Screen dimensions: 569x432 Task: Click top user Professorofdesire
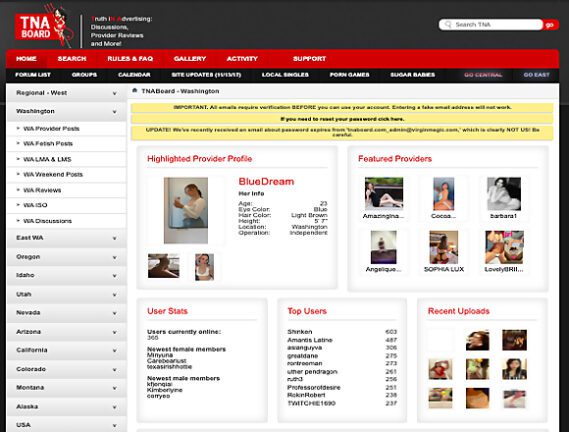pos(314,387)
